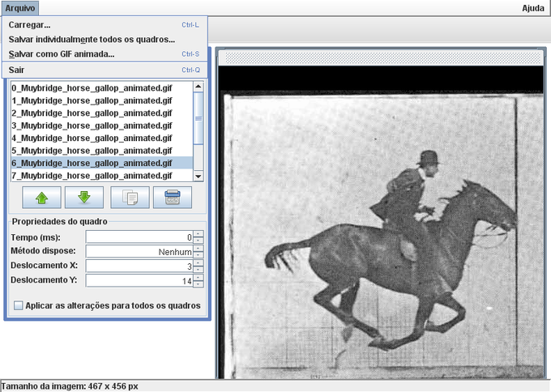Screen dimensions: 551x392
Task: Decrease Deslocamento Y value
Action: pyautogui.click(x=199, y=283)
